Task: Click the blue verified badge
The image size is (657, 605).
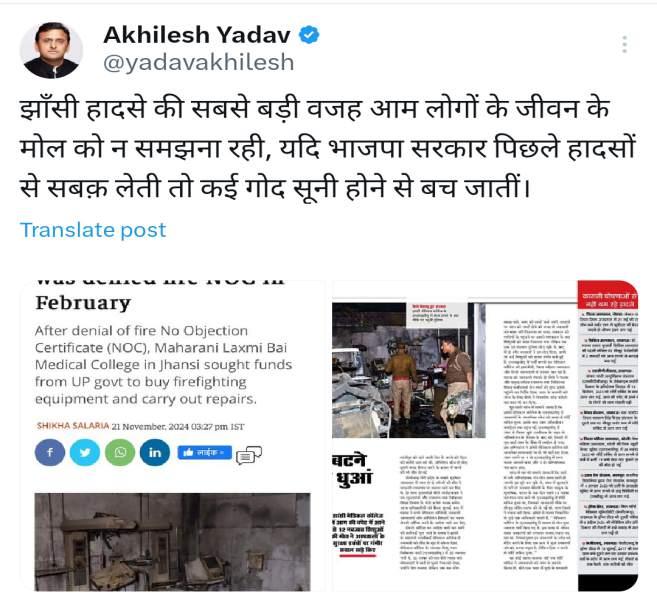Action: (309, 35)
